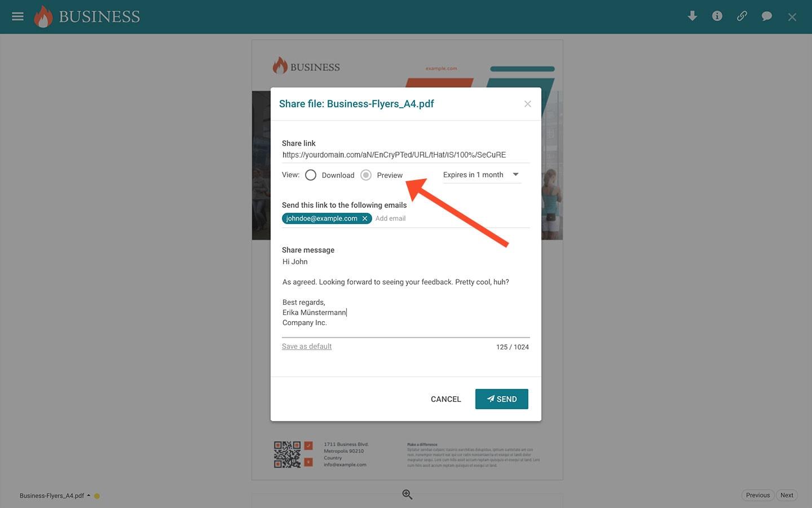Expand the Business-Flyers_A4.pdf file menu caret
This screenshot has width=812, height=508.
tap(89, 496)
